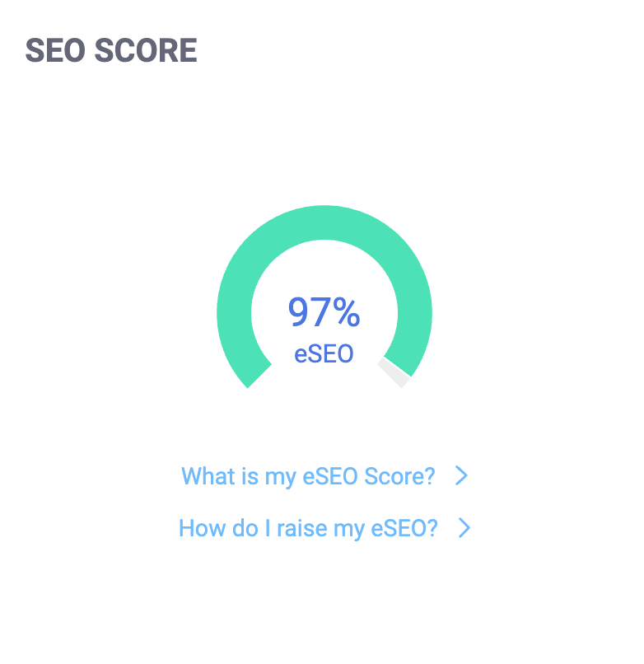Open the What is my eSEO Score? link
Image resolution: width=644 pixels, height=664 pixels.
point(308,476)
